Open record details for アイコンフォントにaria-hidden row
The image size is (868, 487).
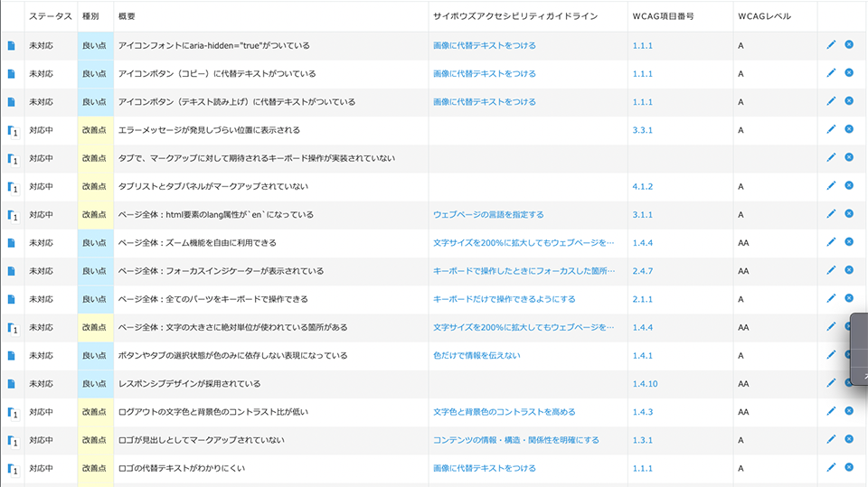[11, 46]
